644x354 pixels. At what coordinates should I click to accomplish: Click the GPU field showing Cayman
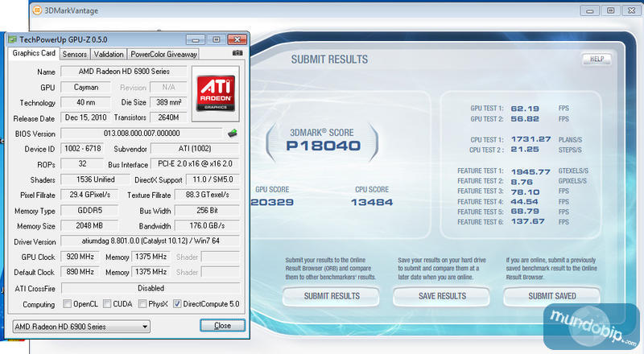(86, 87)
